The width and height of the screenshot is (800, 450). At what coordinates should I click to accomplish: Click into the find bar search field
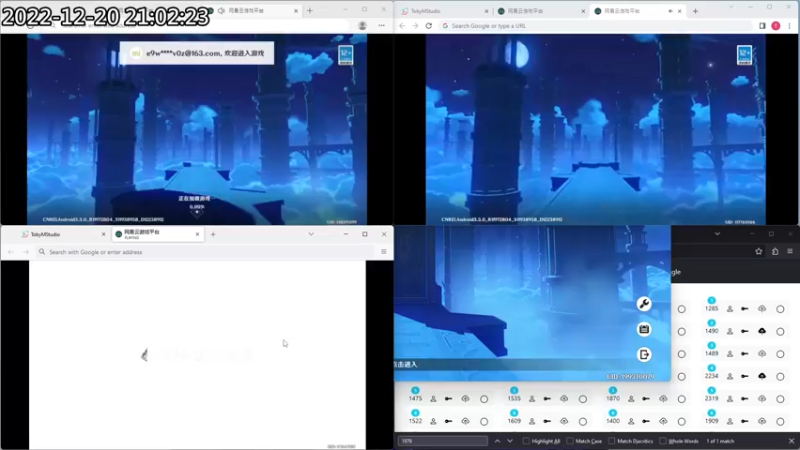point(443,441)
